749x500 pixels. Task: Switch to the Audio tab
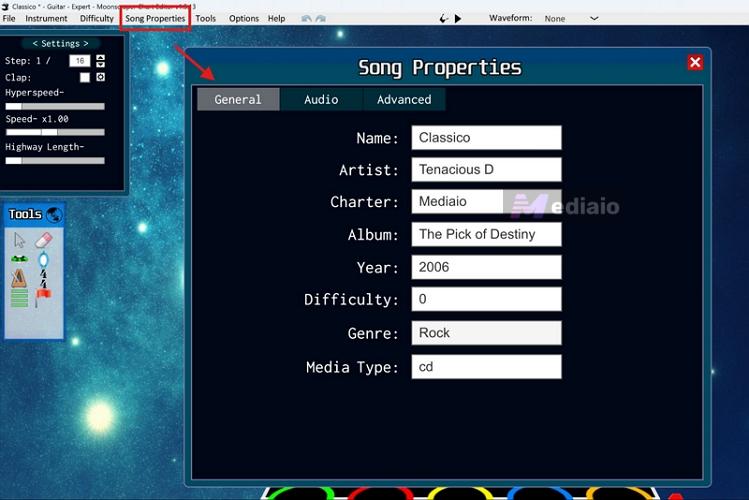coord(321,99)
